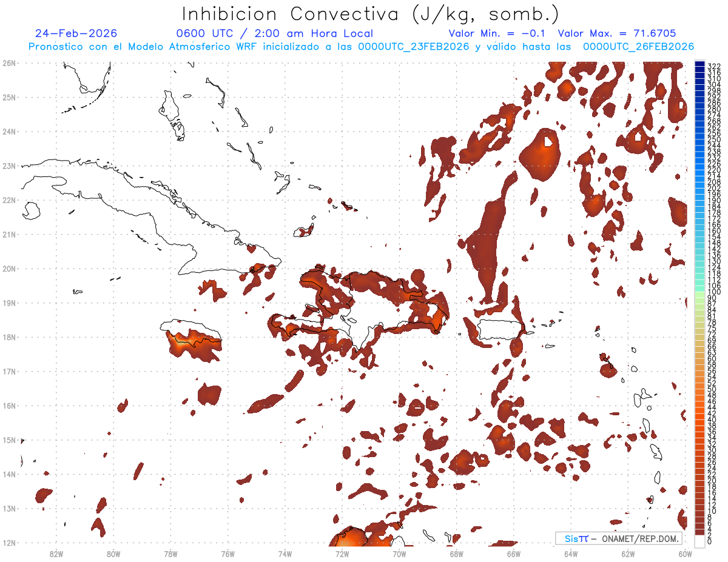Click the 68W longitude axis label

(x=456, y=554)
